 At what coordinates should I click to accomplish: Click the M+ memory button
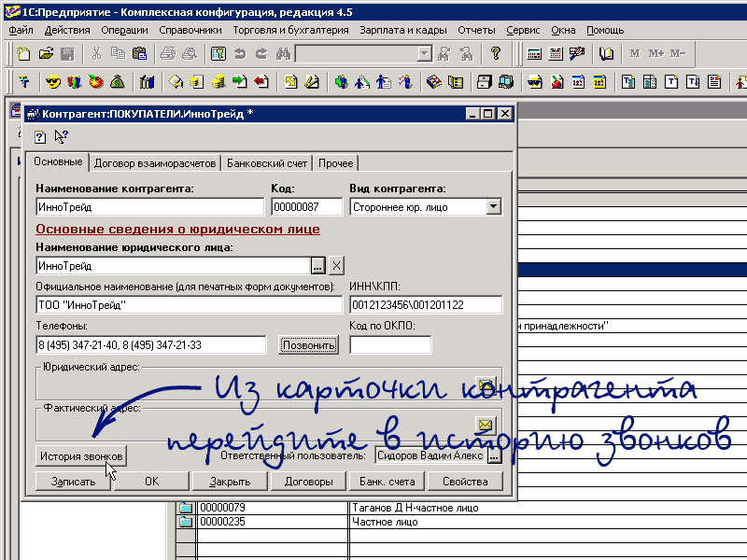click(656, 53)
